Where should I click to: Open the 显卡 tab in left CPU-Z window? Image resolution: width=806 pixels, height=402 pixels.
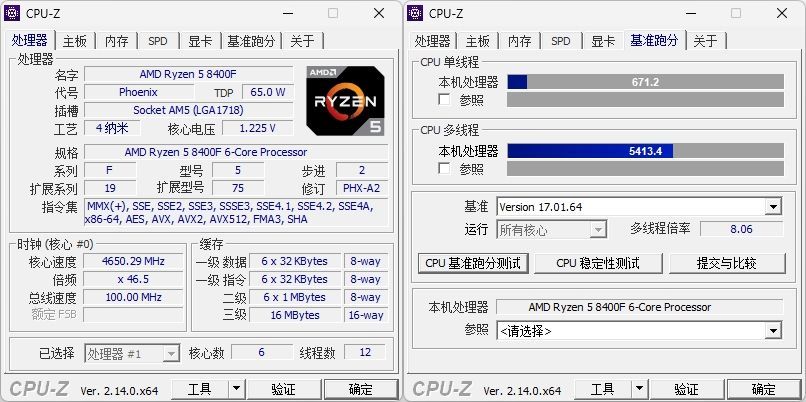pos(200,41)
